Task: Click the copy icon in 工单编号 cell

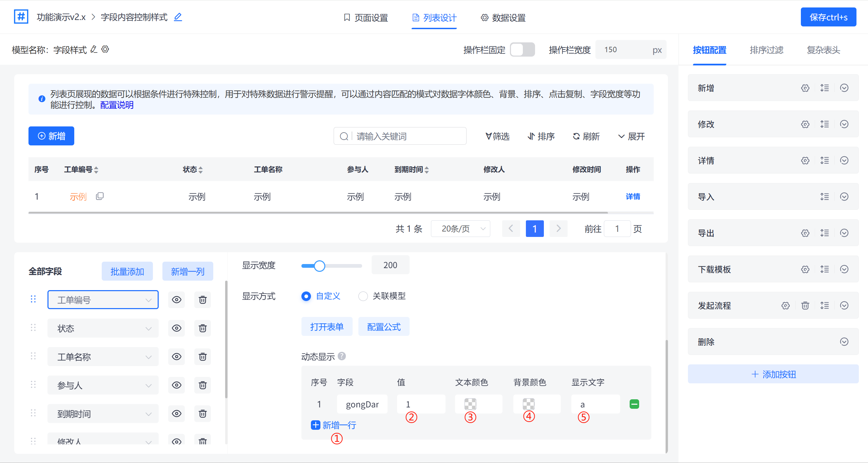Action: 100,196
